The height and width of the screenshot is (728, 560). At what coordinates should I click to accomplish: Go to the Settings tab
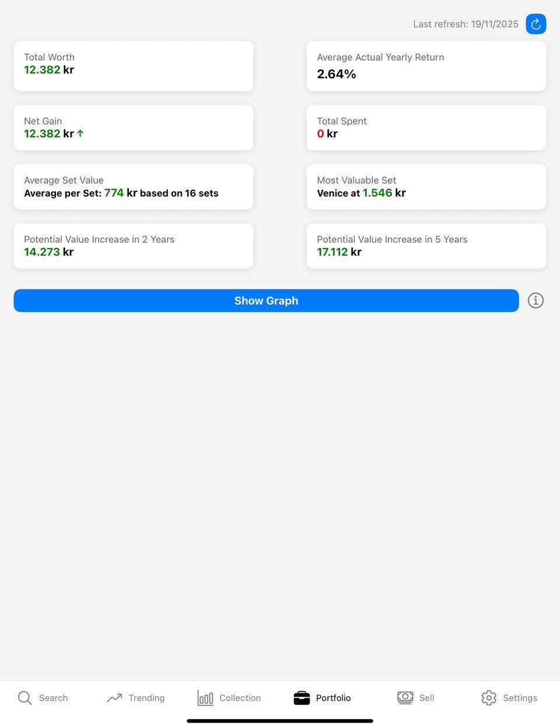click(x=520, y=698)
